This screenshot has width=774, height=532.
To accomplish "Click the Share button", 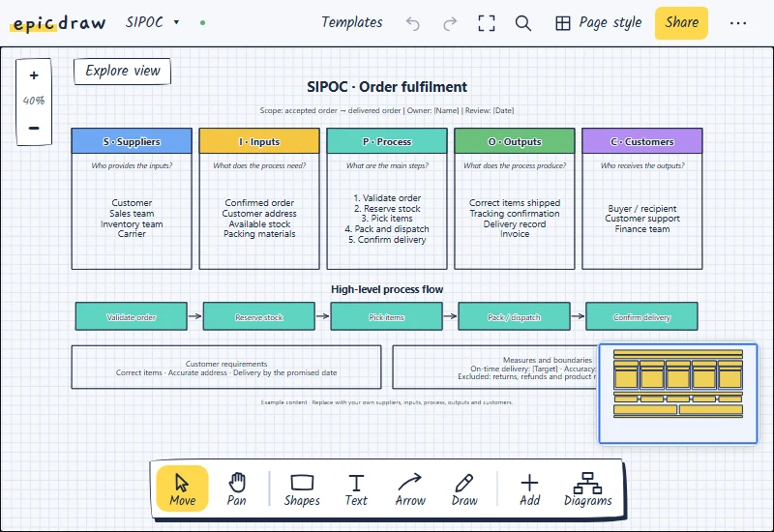I will [681, 22].
